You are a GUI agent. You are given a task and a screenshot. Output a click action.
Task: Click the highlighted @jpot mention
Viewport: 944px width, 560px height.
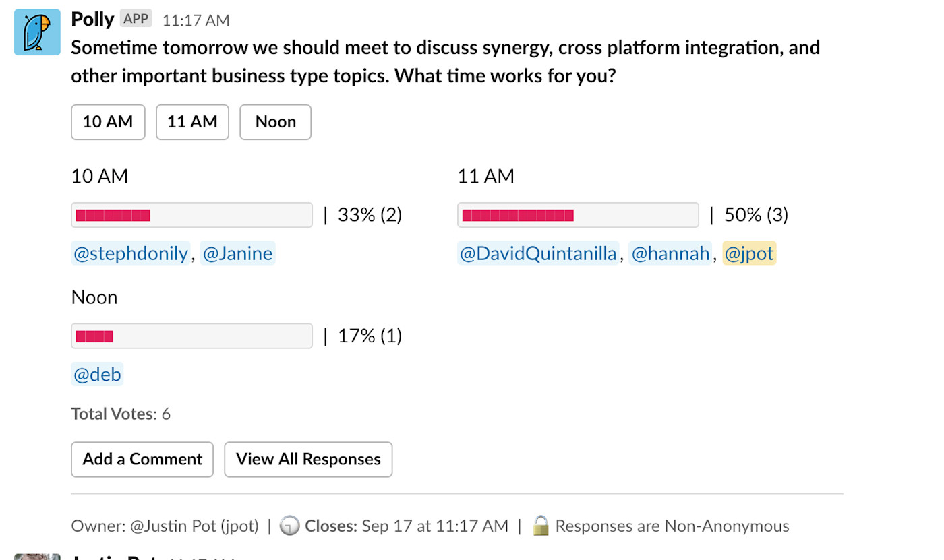pos(749,253)
